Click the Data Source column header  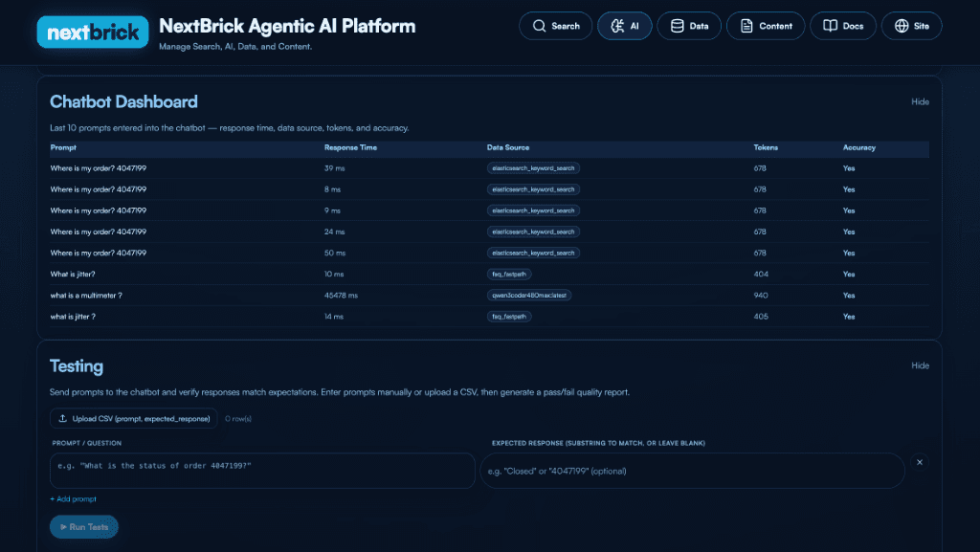point(508,148)
